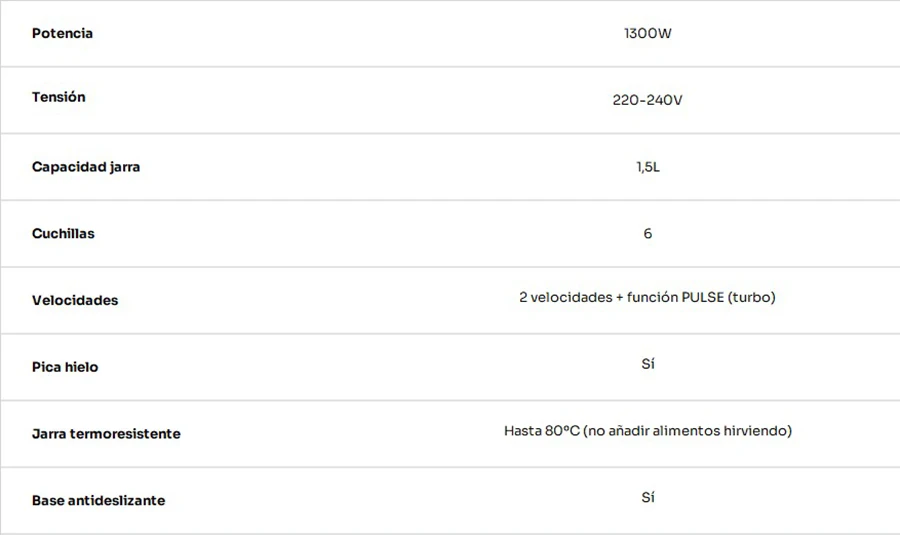Click the Cuchillas label
The width and height of the screenshot is (900, 535).
[x=63, y=234]
